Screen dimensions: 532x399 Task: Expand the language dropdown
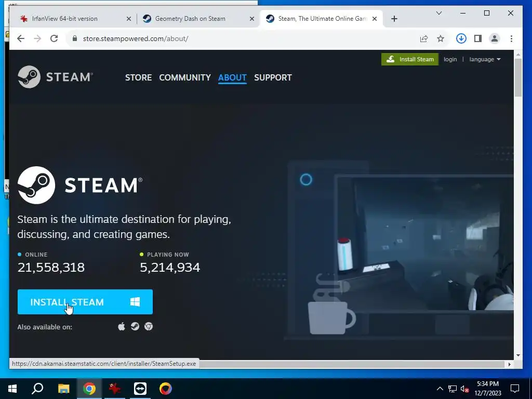(x=485, y=59)
